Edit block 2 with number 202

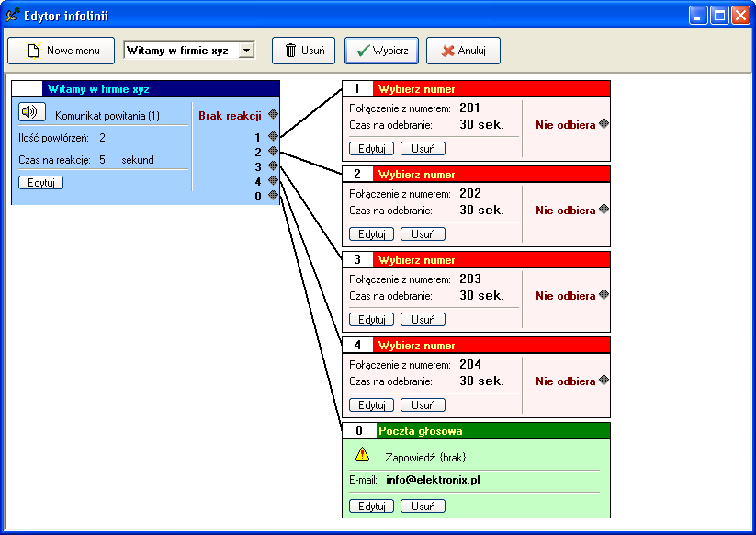click(371, 234)
